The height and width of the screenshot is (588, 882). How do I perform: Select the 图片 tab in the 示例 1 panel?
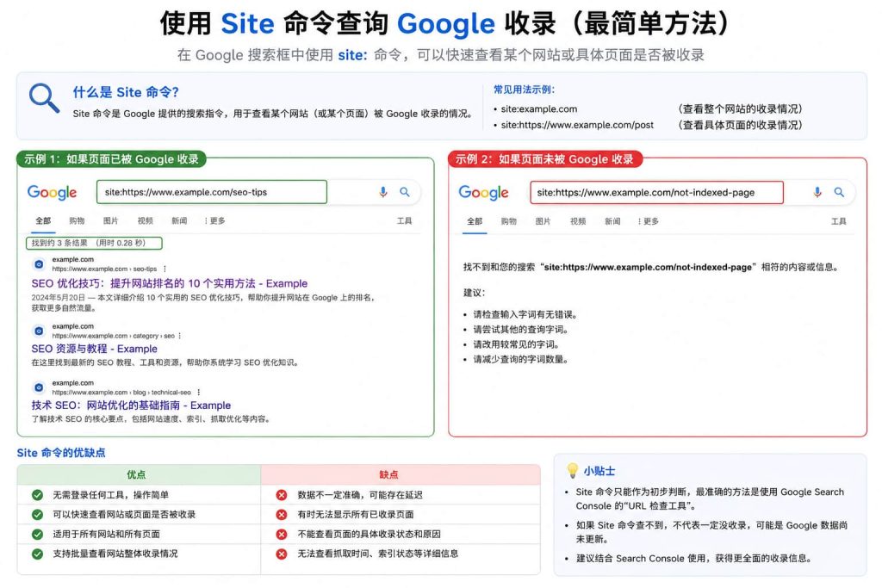111,221
